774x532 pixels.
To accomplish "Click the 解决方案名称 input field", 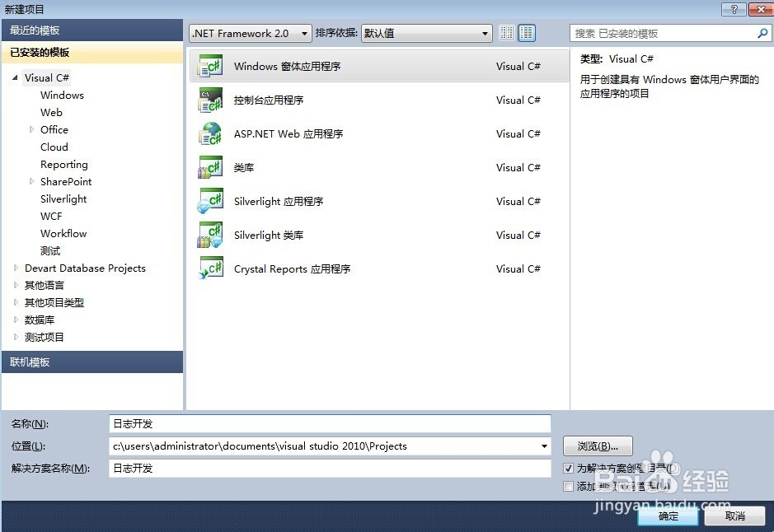I will click(330, 469).
